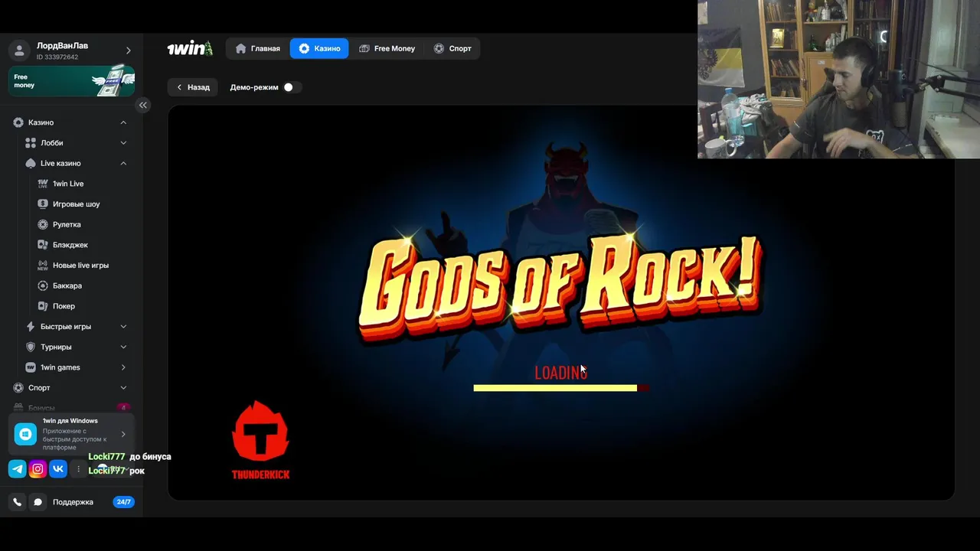Screen dimensions: 980x551
Task: Click the Быстрые игры lightning icon
Action: [x=31, y=327]
